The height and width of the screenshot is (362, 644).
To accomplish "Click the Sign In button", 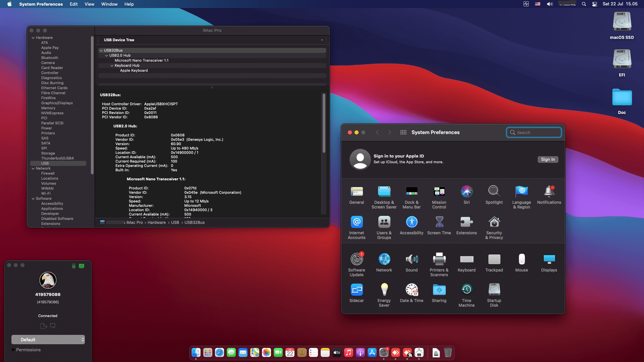I will (548, 160).
